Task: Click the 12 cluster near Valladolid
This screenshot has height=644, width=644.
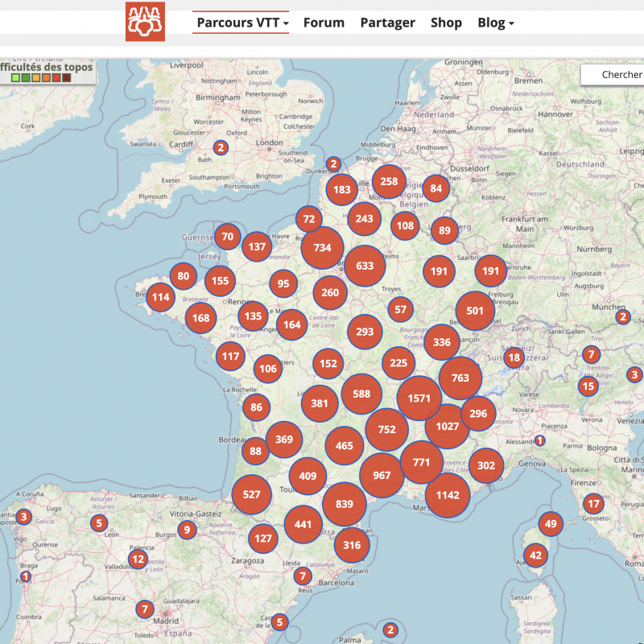Action: pos(138,559)
